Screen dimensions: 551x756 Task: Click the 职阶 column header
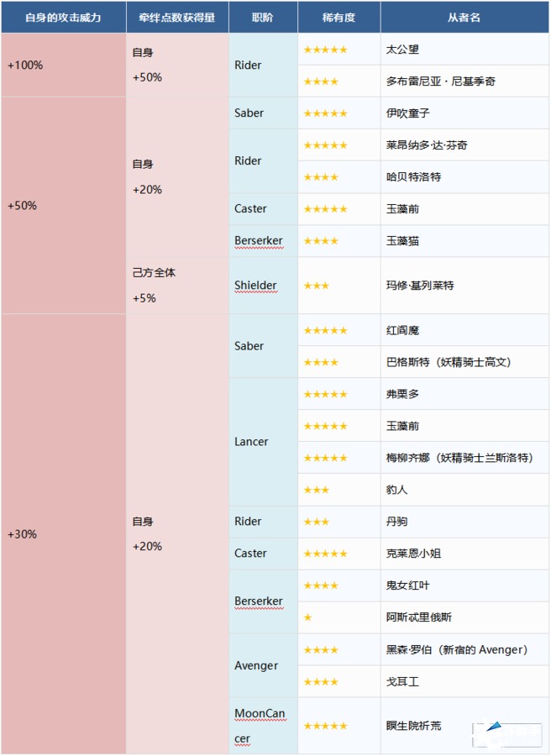pos(263,17)
